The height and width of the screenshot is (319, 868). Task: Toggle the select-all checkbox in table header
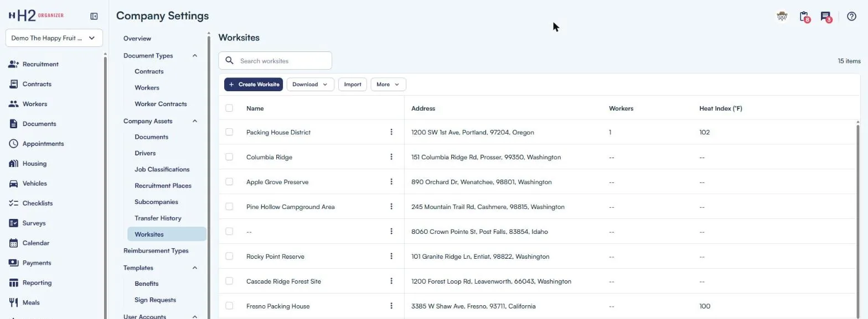(x=229, y=108)
